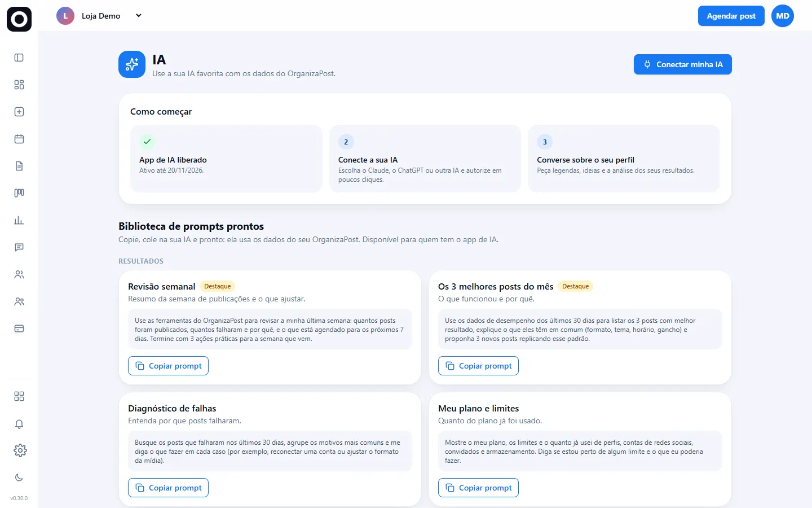Click the blue sparkles IA icon

click(132, 64)
